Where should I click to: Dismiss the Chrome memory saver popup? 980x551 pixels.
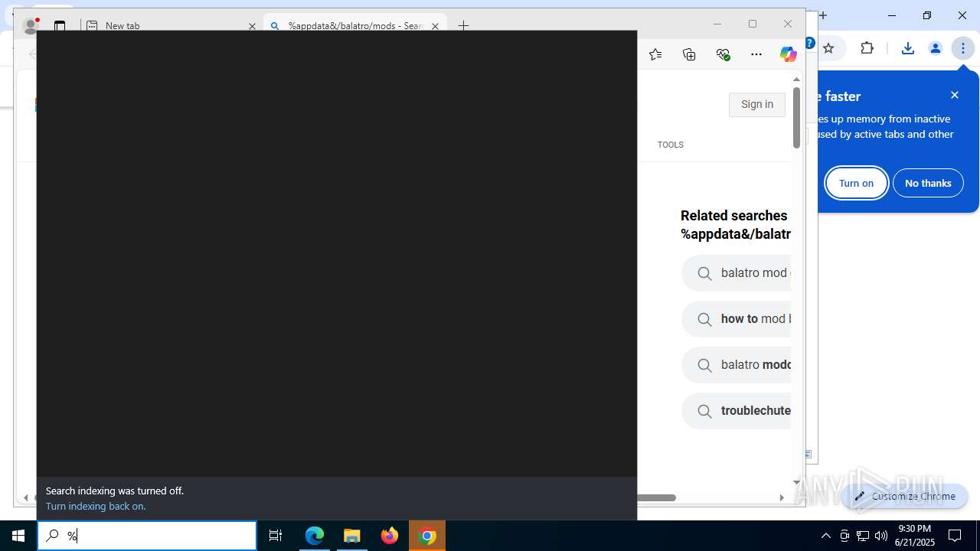pyautogui.click(x=954, y=95)
